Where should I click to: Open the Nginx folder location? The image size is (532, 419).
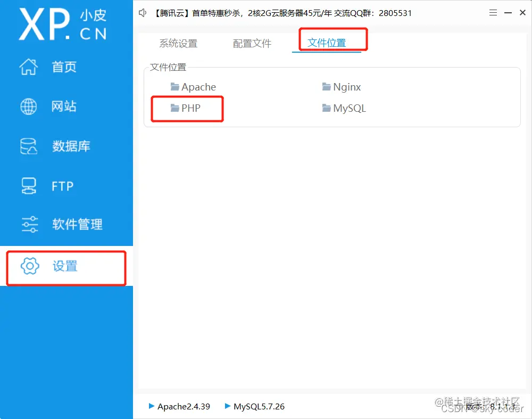(341, 87)
